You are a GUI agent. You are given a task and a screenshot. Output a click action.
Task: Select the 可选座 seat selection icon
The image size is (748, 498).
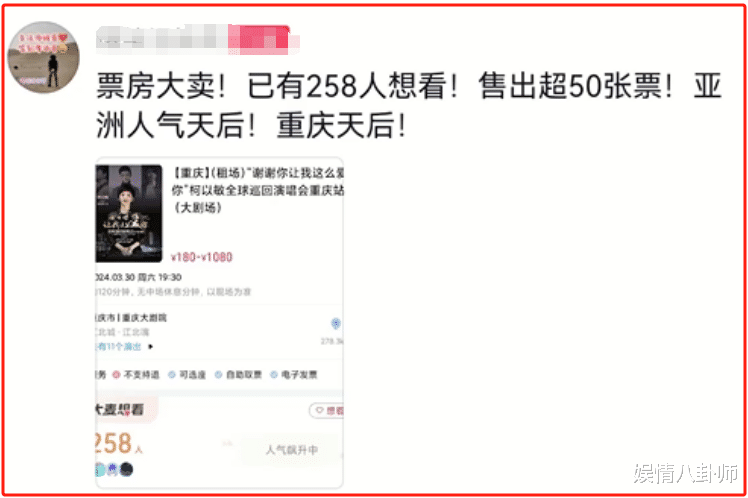(172, 375)
